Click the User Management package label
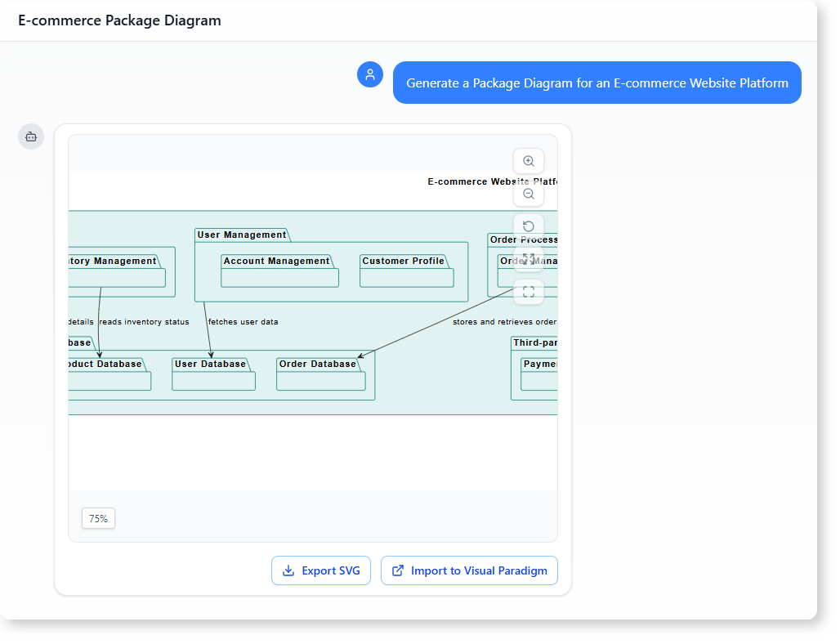 click(242, 235)
